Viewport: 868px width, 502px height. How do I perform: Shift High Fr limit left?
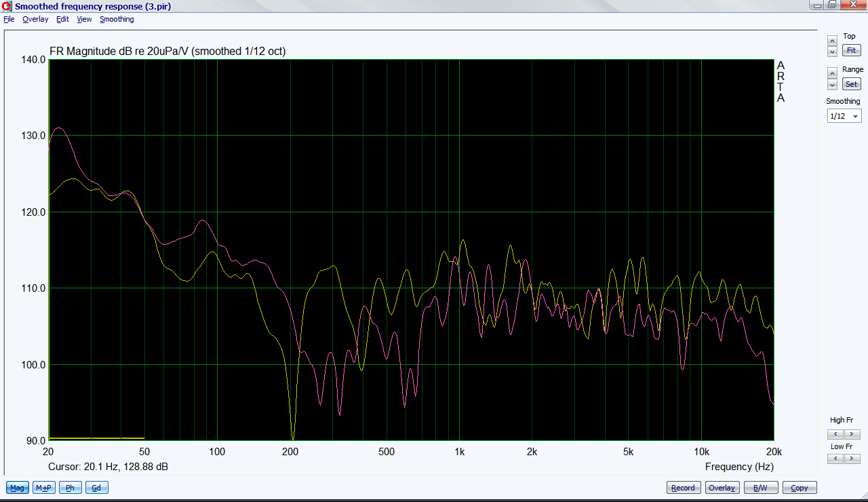coord(835,434)
